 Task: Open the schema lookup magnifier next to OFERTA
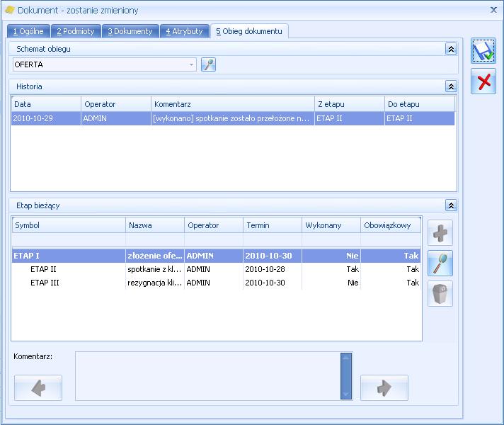click(x=208, y=64)
